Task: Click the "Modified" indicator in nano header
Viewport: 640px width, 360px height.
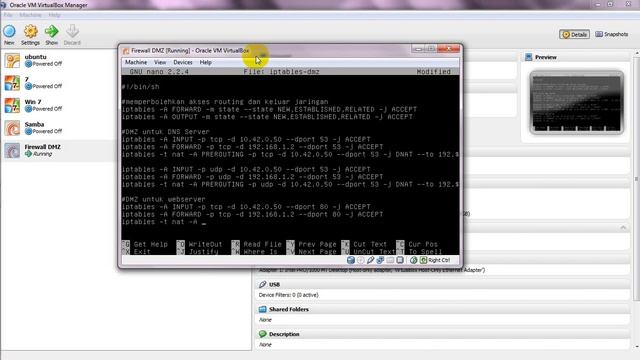Action: click(433, 71)
